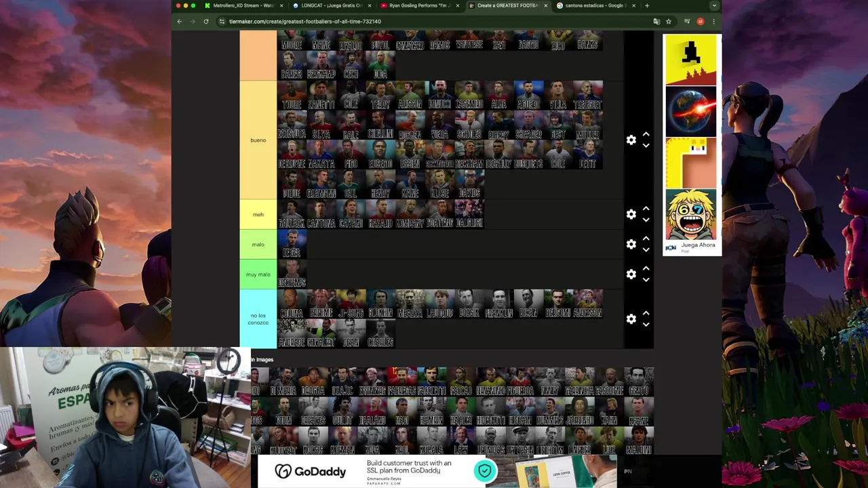Move the malo tier down with arrow
Image resolution: width=868 pixels, height=488 pixels.
646,249
